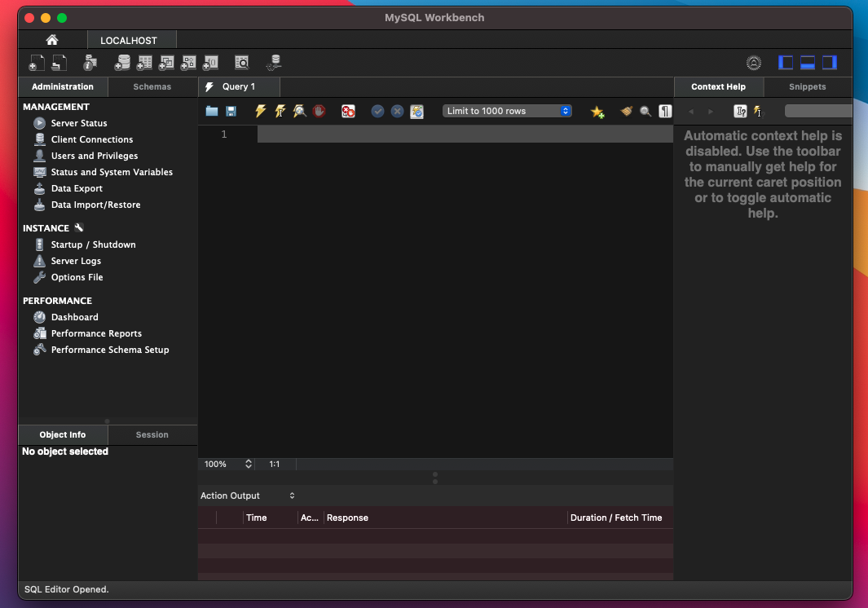The width and height of the screenshot is (868, 608).
Task: Execute the whole SQL script
Action: click(260, 112)
